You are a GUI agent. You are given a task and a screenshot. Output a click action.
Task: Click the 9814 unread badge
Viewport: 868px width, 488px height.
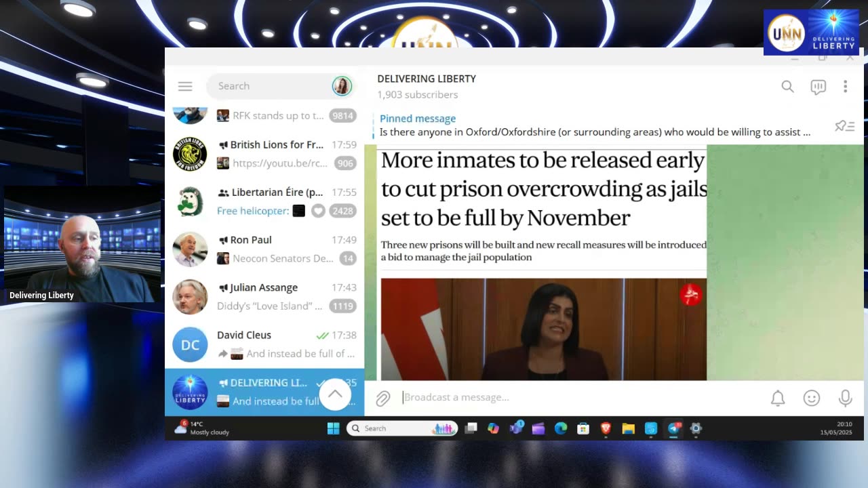click(342, 116)
